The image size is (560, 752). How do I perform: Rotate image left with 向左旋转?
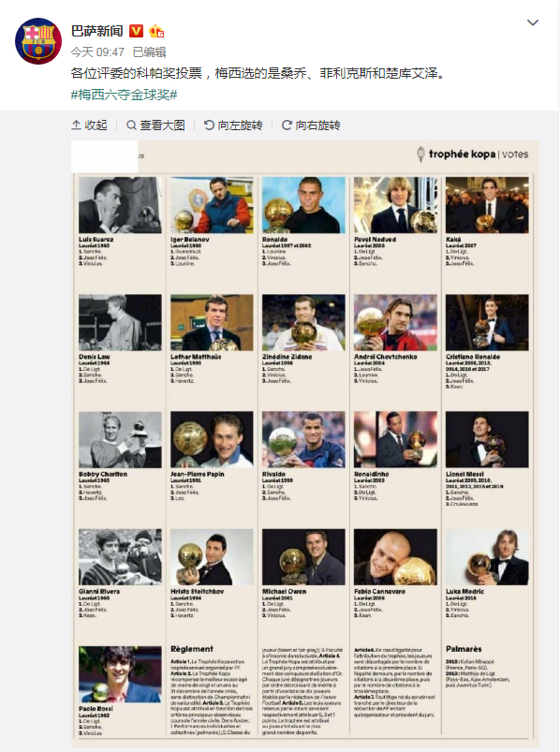(233, 125)
